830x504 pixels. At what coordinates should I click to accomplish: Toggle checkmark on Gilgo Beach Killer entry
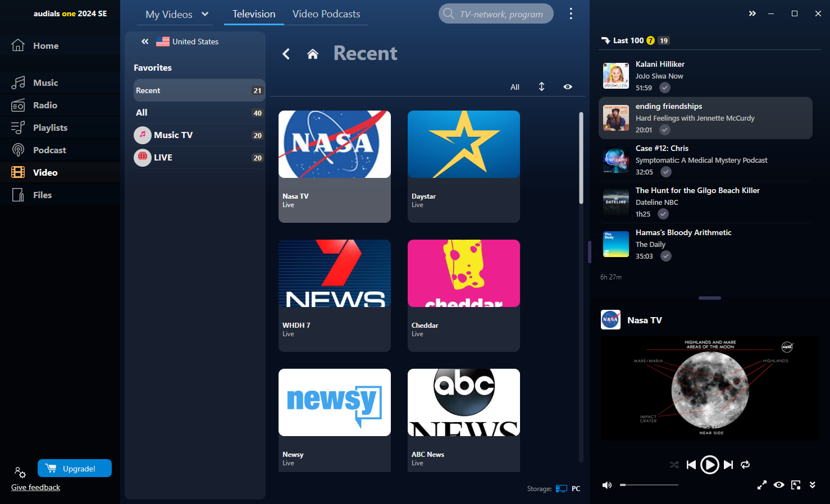point(663,214)
